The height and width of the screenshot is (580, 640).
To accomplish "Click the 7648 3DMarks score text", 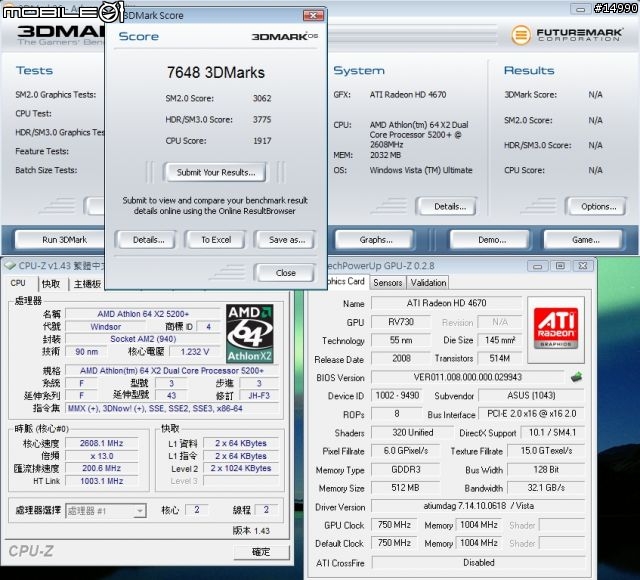I will point(216,73).
